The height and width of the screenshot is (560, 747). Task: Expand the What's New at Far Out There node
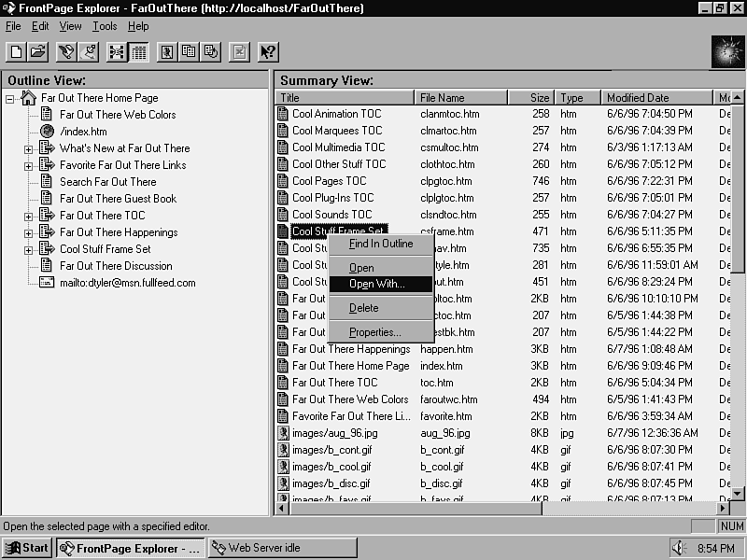28,149
